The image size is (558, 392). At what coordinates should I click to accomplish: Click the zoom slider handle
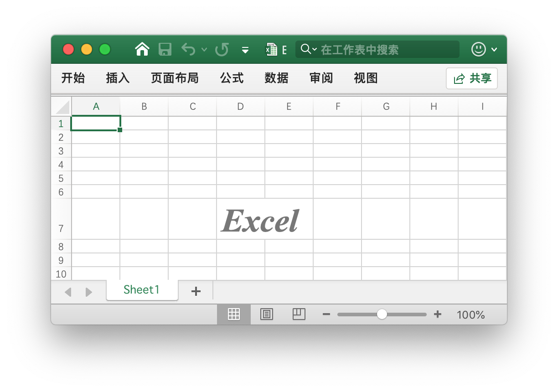pyautogui.click(x=382, y=314)
